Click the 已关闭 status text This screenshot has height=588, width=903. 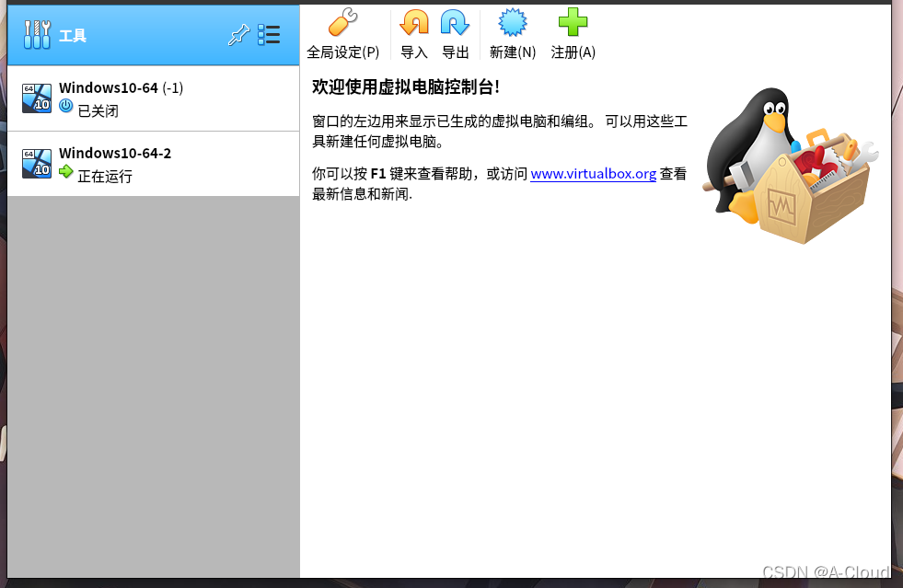(x=98, y=110)
